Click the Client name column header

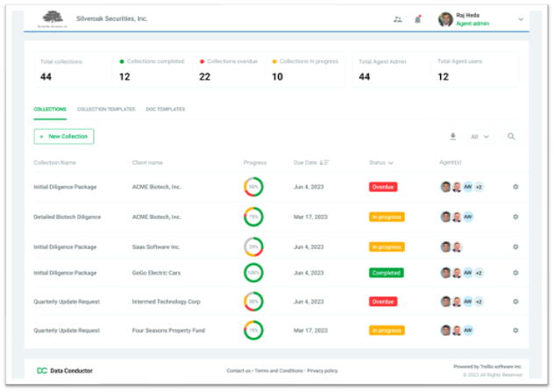(x=147, y=162)
